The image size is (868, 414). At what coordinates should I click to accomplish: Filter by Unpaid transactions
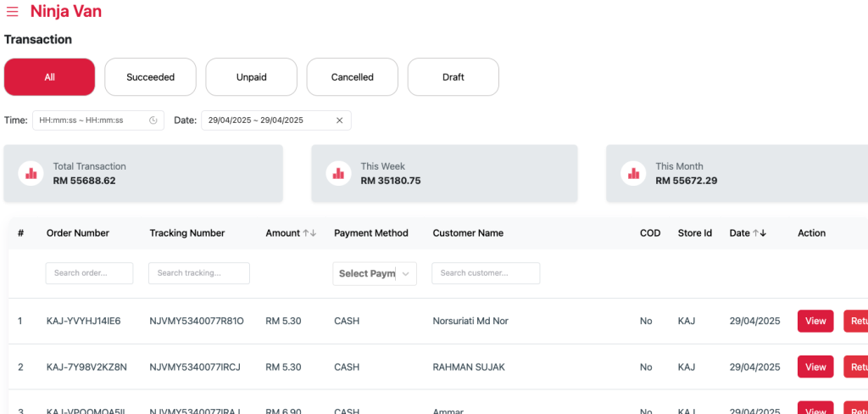tap(251, 77)
